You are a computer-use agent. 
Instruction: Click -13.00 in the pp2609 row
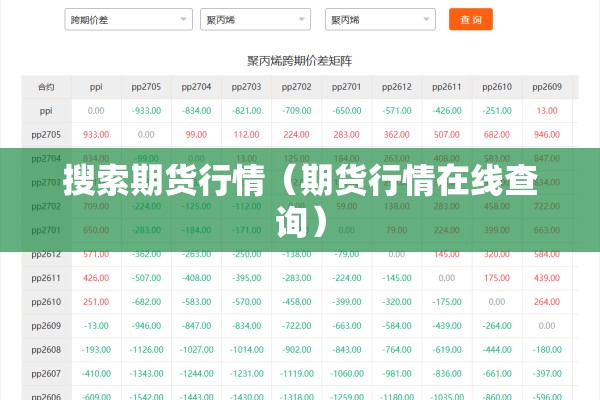tap(96, 326)
